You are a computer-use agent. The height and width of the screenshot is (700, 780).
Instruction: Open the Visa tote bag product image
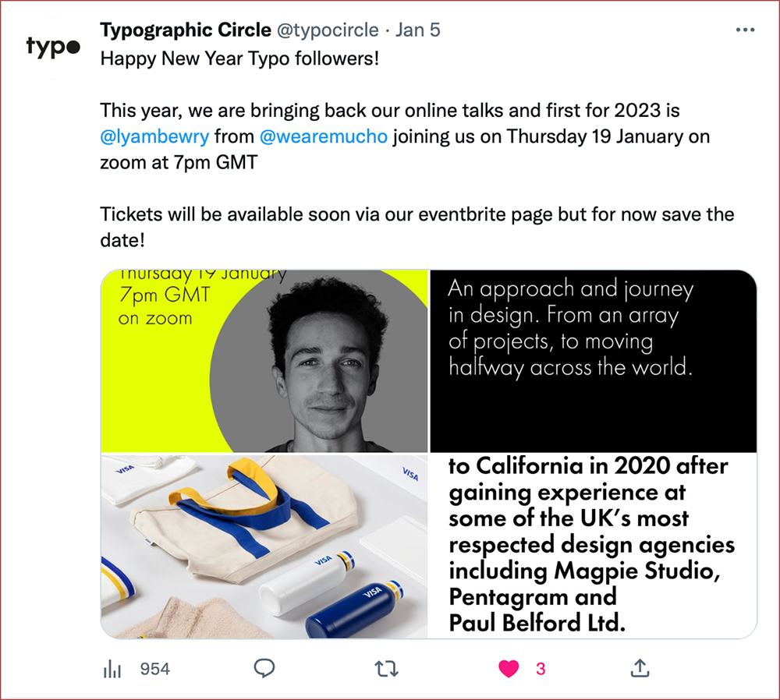point(264,546)
